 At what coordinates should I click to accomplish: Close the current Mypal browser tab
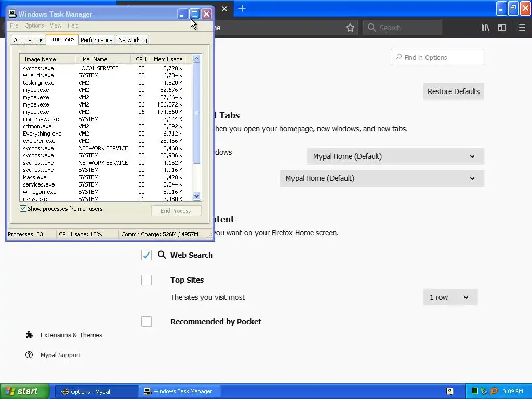pos(224,9)
